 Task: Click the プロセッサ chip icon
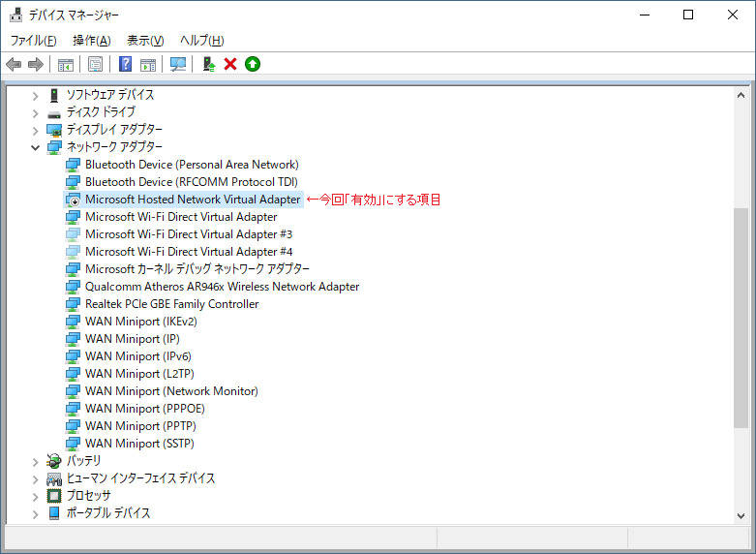point(54,496)
